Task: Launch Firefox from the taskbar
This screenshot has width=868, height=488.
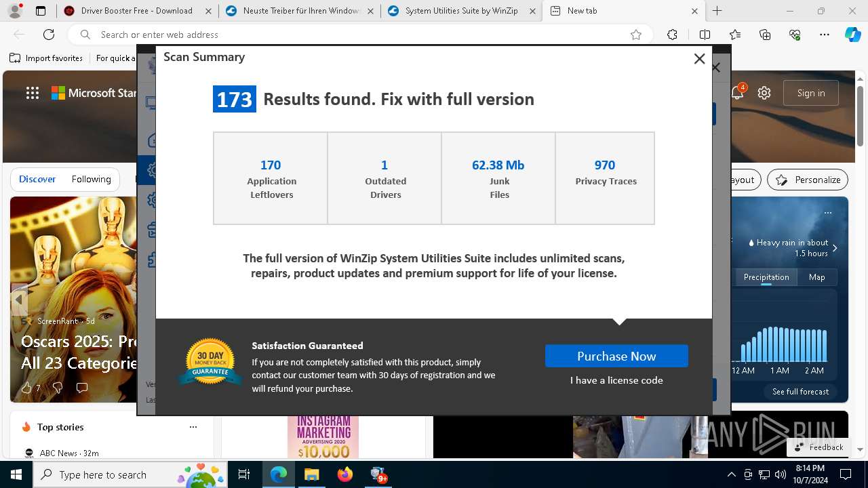Action: pos(344,474)
